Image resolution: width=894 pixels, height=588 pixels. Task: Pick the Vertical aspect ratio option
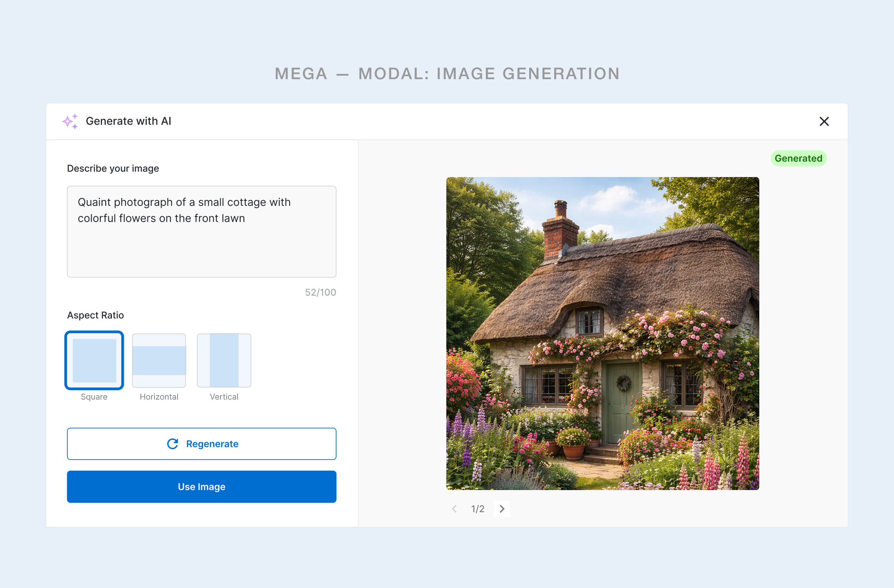click(x=224, y=360)
